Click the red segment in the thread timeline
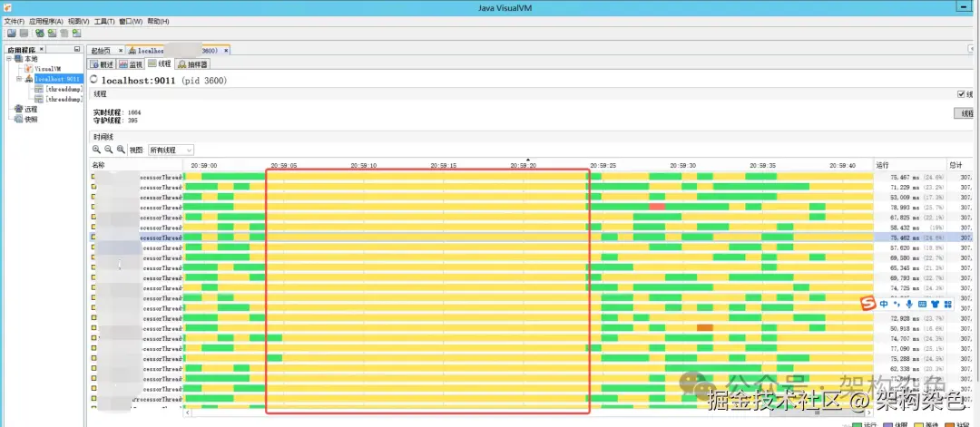The image size is (980, 427). (657, 207)
